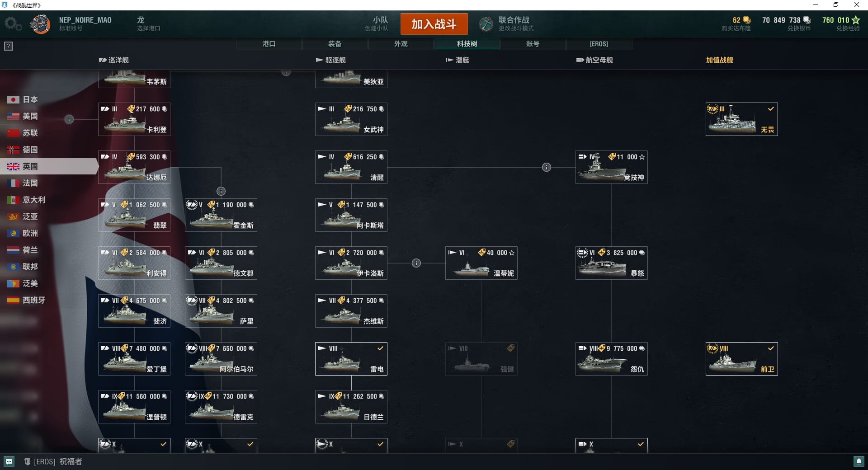Click the notification bell icon
This screenshot has width=868, height=470.
[859, 461]
